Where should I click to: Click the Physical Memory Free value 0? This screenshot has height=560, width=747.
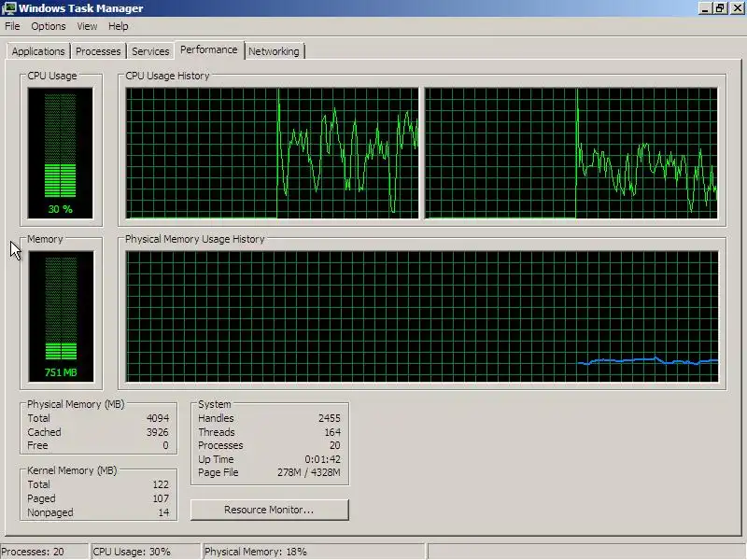point(165,446)
